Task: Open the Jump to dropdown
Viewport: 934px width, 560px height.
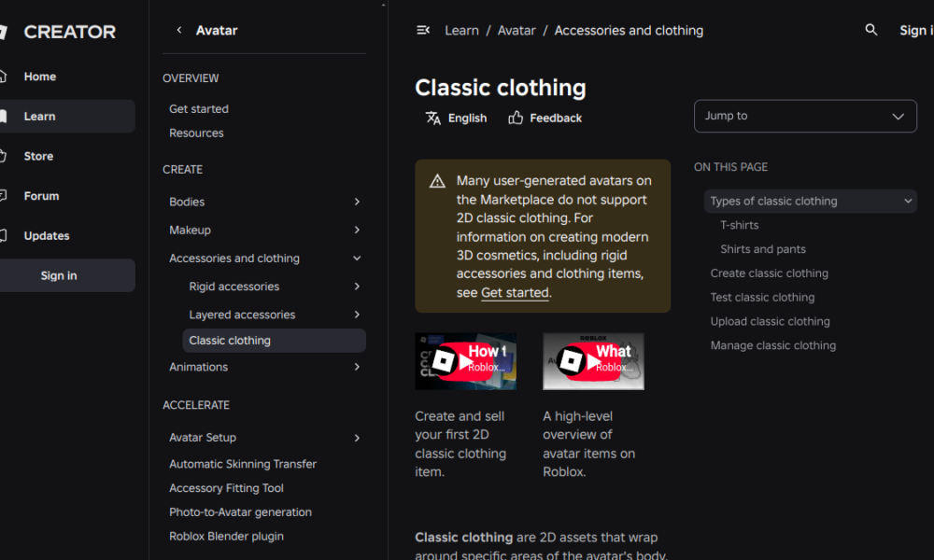Action: tap(805, 116)
